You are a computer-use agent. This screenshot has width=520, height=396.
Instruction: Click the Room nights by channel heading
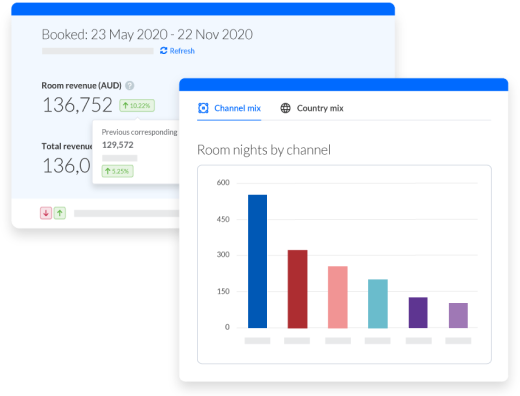[264, 150]
